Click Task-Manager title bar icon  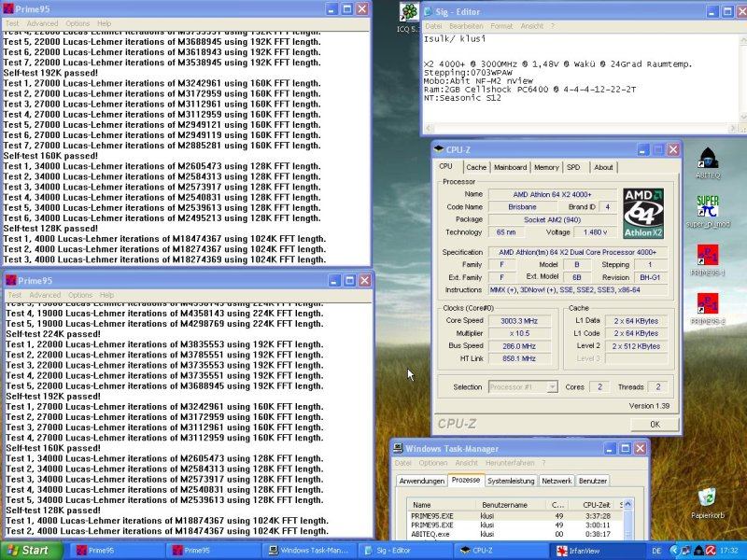pos(399,448)
